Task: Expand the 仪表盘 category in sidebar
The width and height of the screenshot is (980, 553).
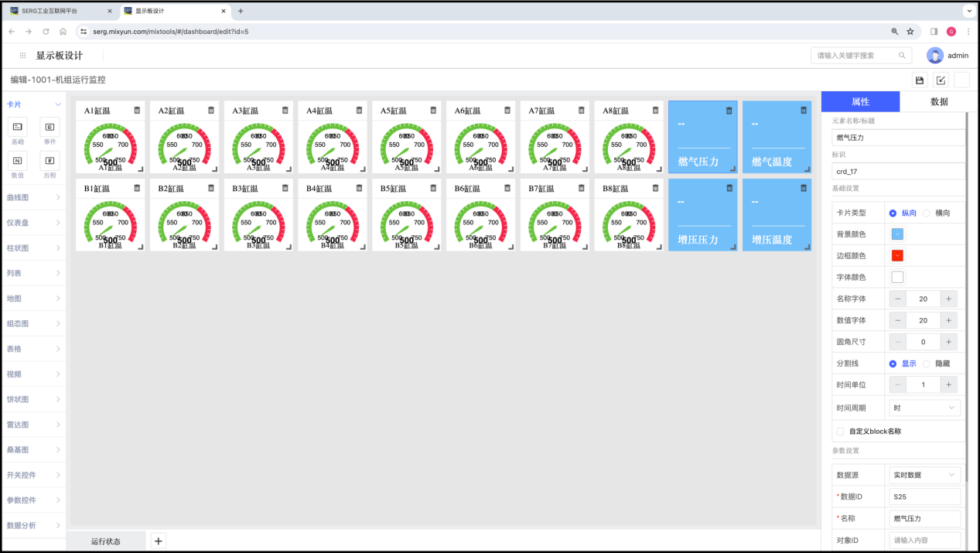Action: pyautogui.click(x=33, y=223)
